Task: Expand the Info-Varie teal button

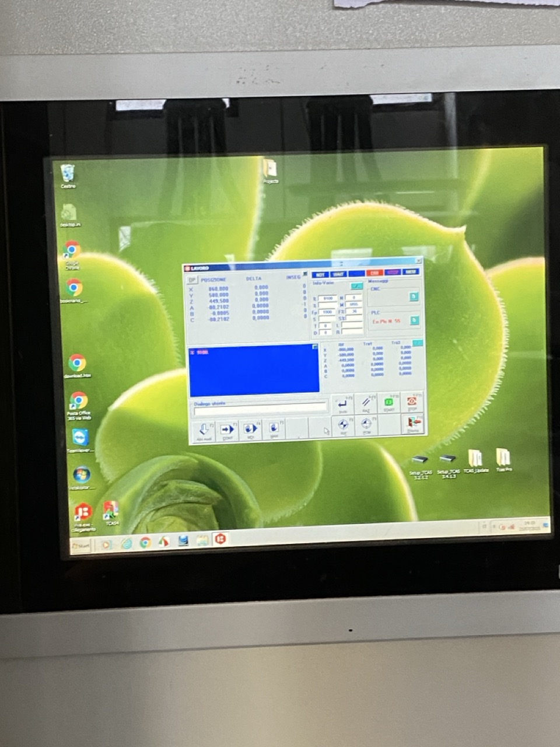Action: click(x=356, y=286)
